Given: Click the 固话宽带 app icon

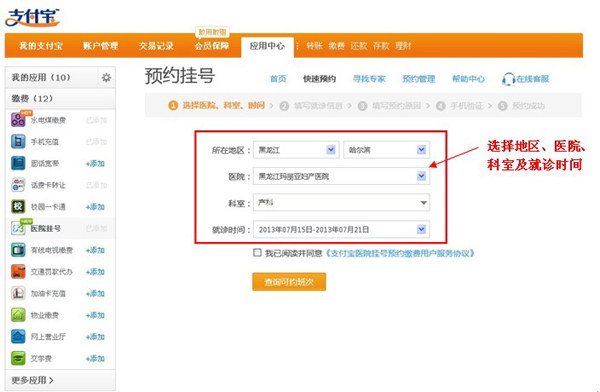Looking at the screenshot, I should click(x=18, y=163).
